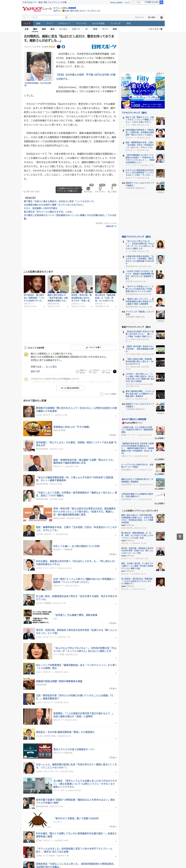The width and height of the screenshot is (186, 868).
Task: Open the ライブ navigation tab
Action: tap(49, 23)
